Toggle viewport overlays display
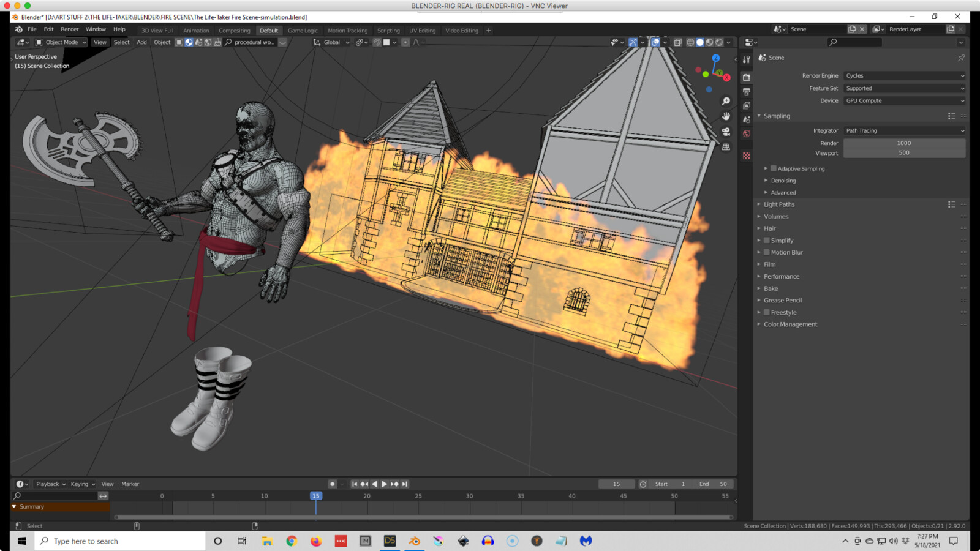 [x=655, y=42]
